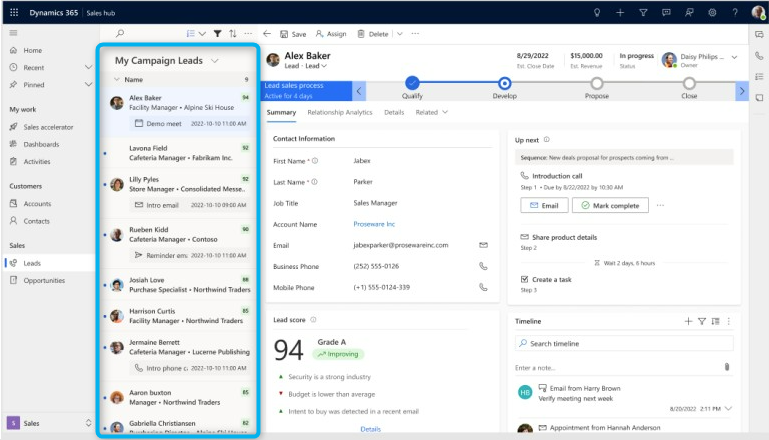Toggle the hamburger navigation menu
The height and width of the screenshot is (440, 769).
[13, 33]
